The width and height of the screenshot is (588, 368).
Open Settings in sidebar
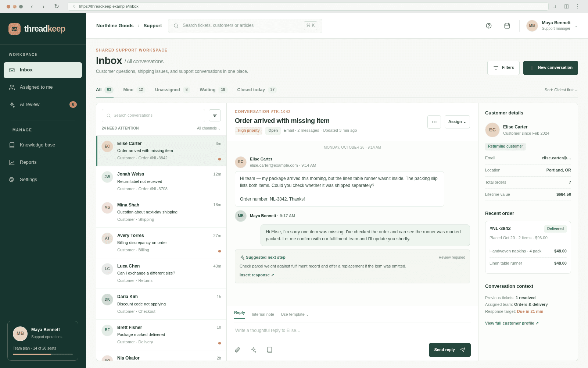click(x=43, y=180)
